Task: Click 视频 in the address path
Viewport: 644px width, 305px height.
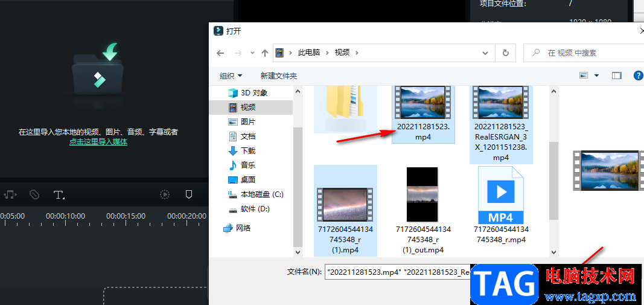Action: click(342, 53)
